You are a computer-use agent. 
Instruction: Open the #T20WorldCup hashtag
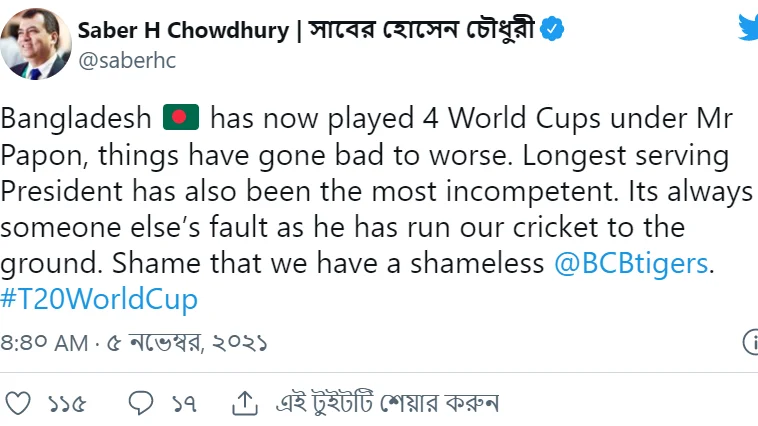(x=99, y=299)
